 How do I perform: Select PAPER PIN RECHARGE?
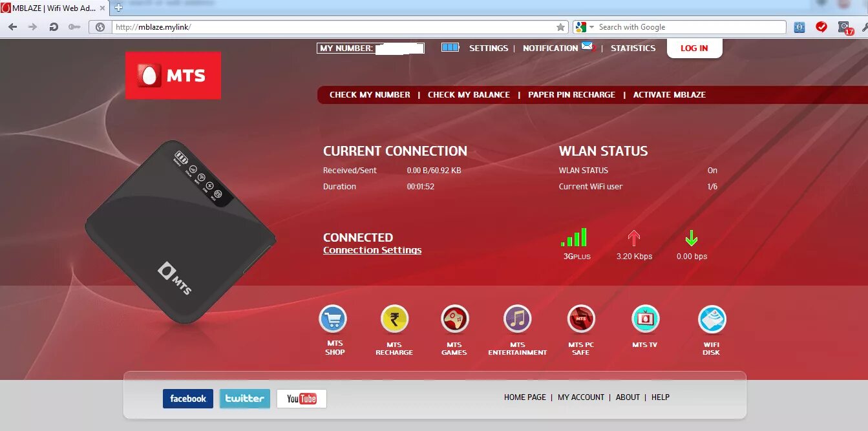click(571, 95)
